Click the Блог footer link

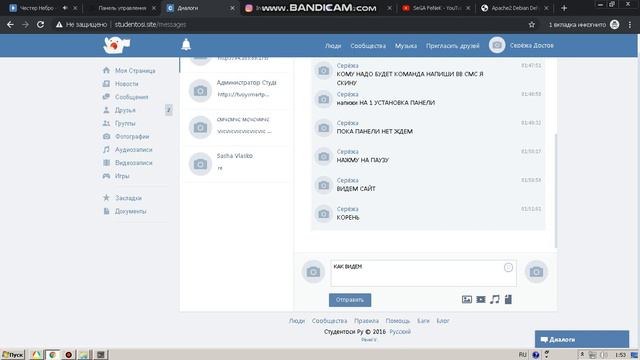[442, 321]
